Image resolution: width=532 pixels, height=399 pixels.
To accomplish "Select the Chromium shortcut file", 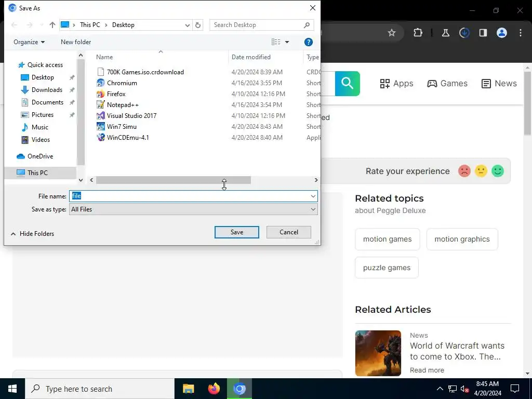I will point(122,83).
